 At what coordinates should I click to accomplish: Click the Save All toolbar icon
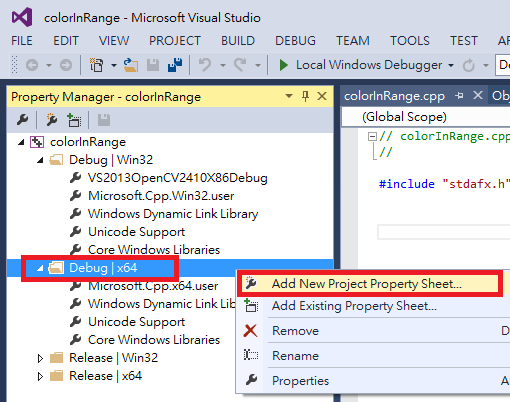tap(175, 65)
